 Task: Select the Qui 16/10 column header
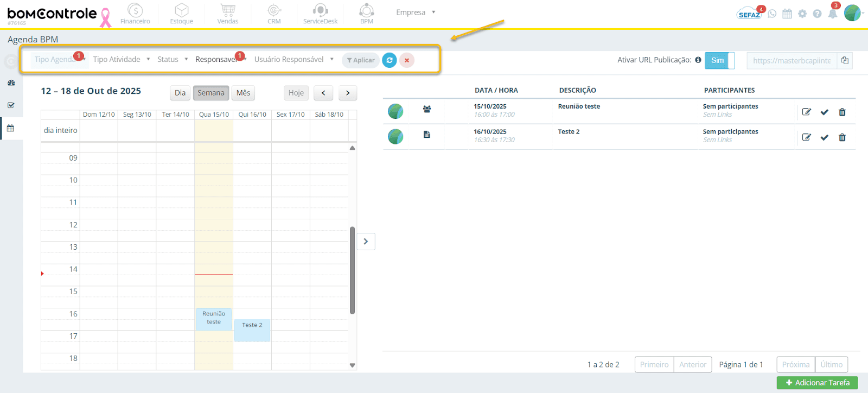[x=252, y=115]
